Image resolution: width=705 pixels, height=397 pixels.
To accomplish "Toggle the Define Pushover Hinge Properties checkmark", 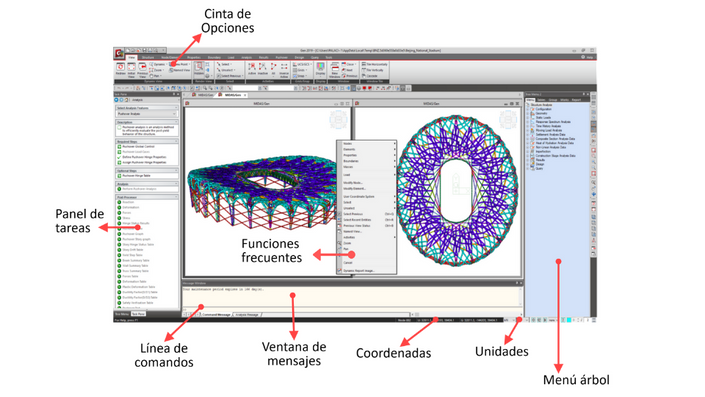I will (119, 157).
